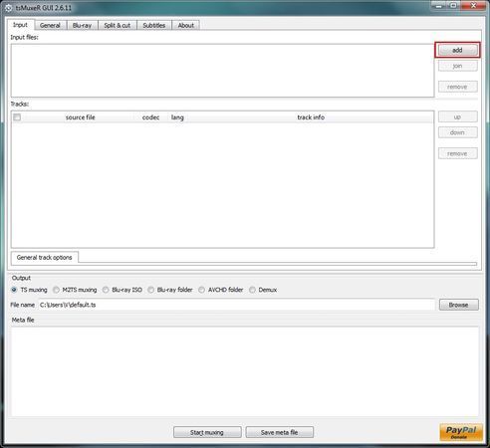Go to the Split & cut tab
490x448 pixels.
(x=118, y=25)
